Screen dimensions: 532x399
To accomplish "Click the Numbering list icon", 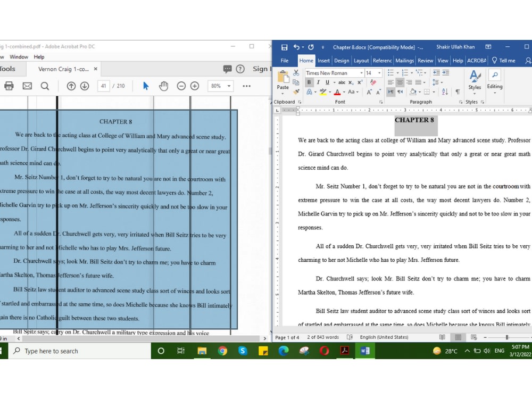I will coord(405,72).
